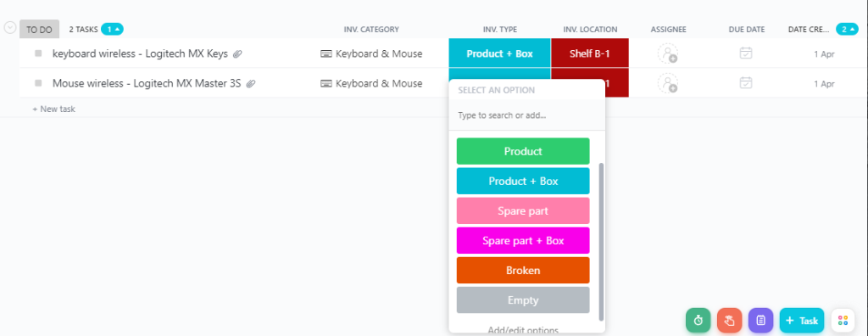Set due date for Mouse wireless task
This screenshot has height=336, width=868.
click(x=746, y=83)
